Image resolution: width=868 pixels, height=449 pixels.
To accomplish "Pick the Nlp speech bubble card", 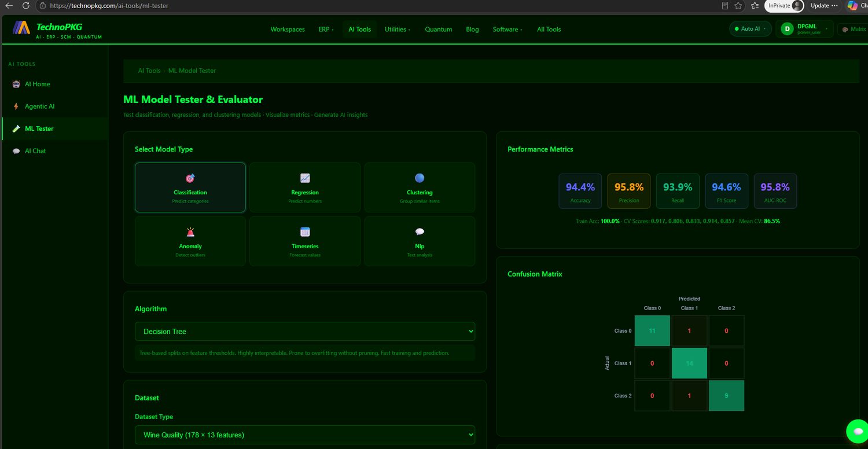I will [x=420, y=241].
